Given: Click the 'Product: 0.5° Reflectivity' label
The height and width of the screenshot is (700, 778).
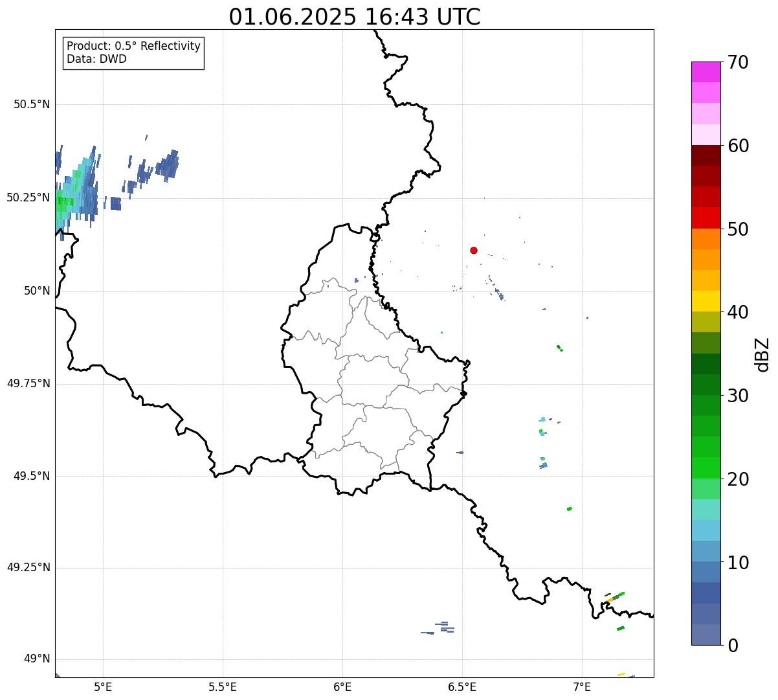Looking at the screenshot, I should tap(133, 46).
